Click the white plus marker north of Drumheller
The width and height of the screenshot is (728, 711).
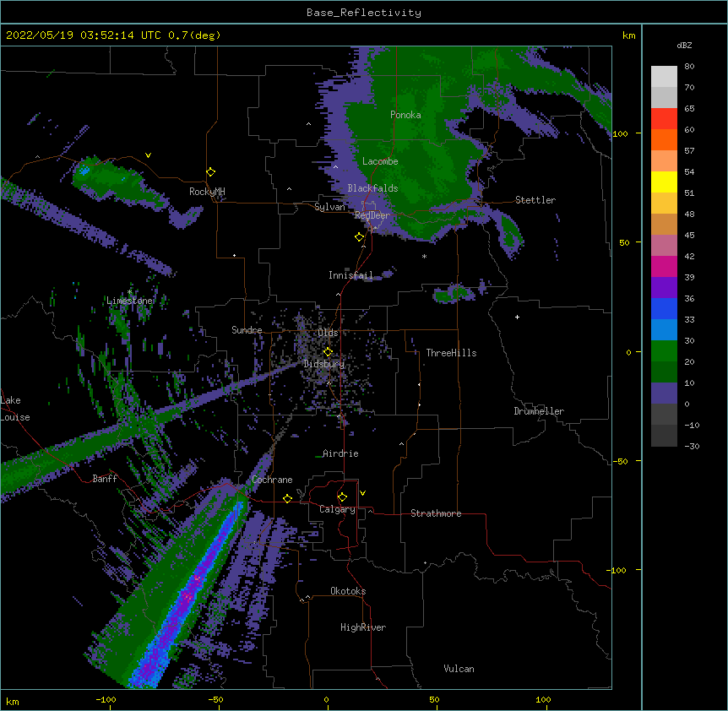[517, 317]
